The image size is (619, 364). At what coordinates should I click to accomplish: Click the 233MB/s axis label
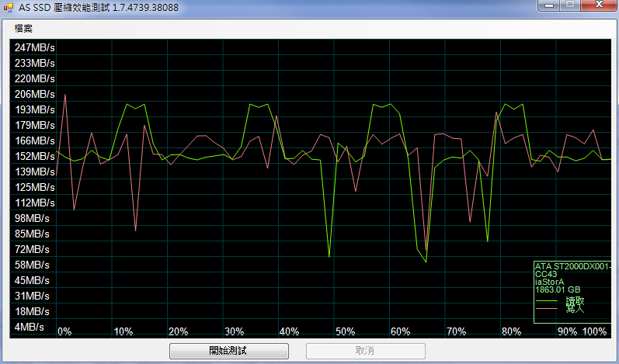click(x=35, y=63)
